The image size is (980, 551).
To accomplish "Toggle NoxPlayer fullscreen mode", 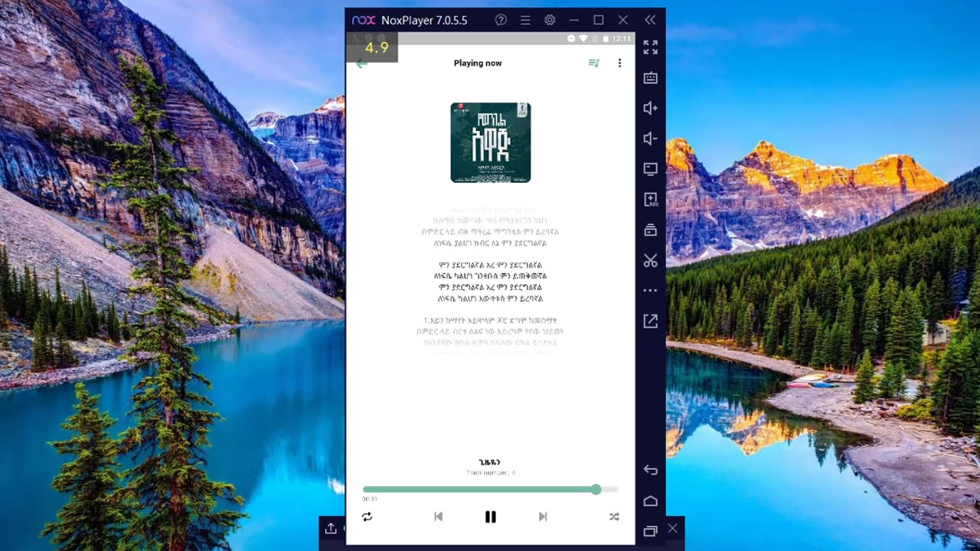I will 650,47.
